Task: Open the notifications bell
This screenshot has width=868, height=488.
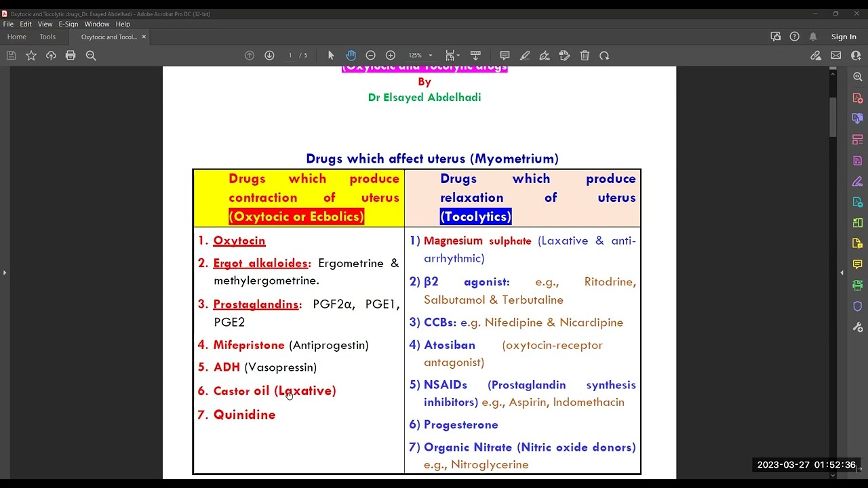Action: pyautogui.click(x=813, y=37)
